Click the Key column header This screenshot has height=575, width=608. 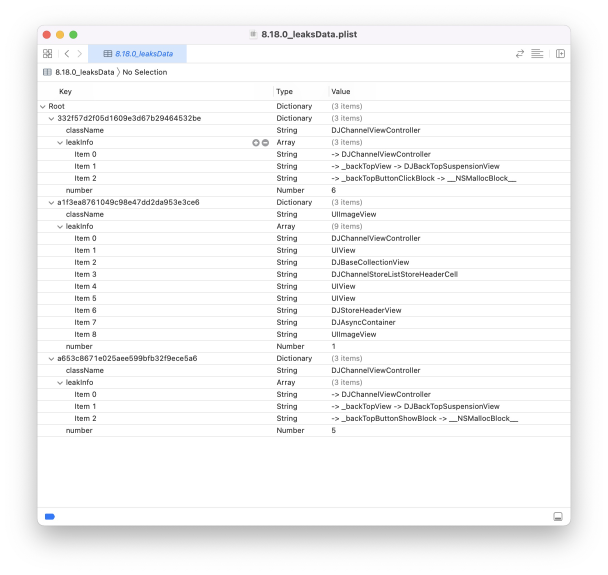click(66, 92)
